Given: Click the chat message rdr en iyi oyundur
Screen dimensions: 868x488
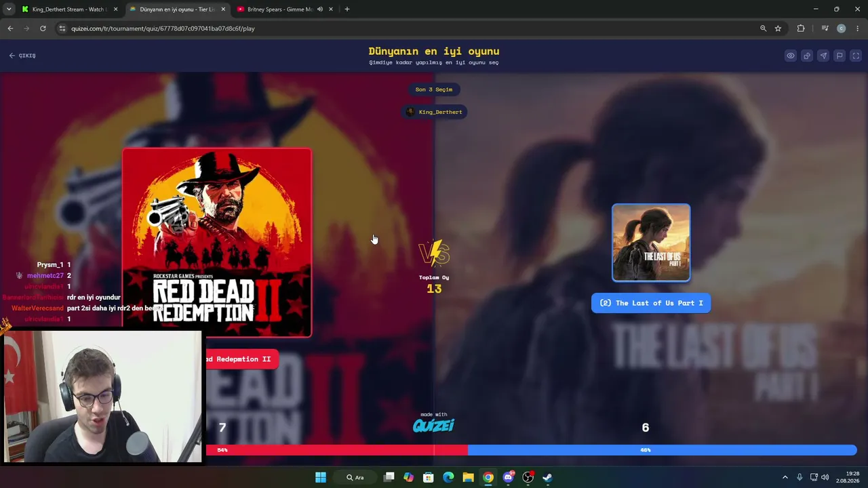Looking at the screenshot, I should [94, 298].
